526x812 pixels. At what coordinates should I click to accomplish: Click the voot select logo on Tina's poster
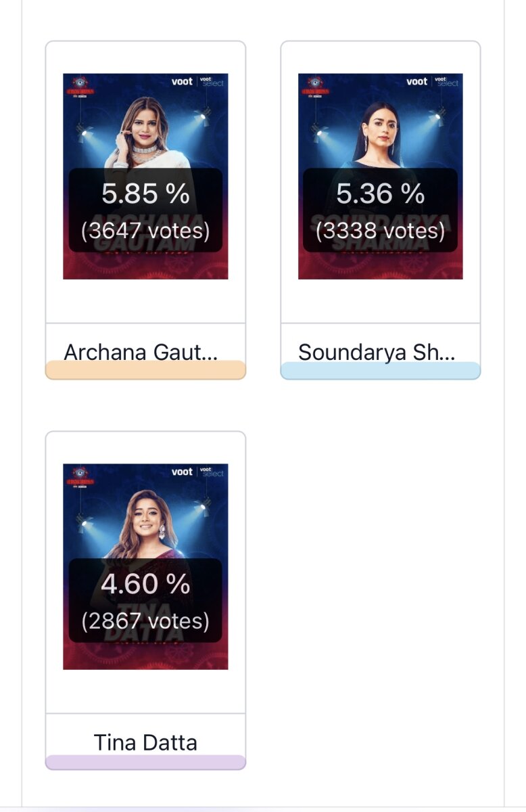pos(212,472)
